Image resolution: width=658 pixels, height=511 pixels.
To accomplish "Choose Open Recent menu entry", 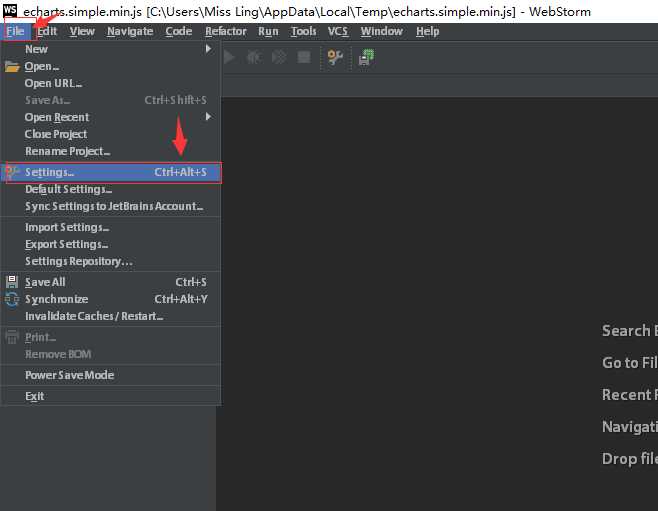I will click(x=111, y=117).
